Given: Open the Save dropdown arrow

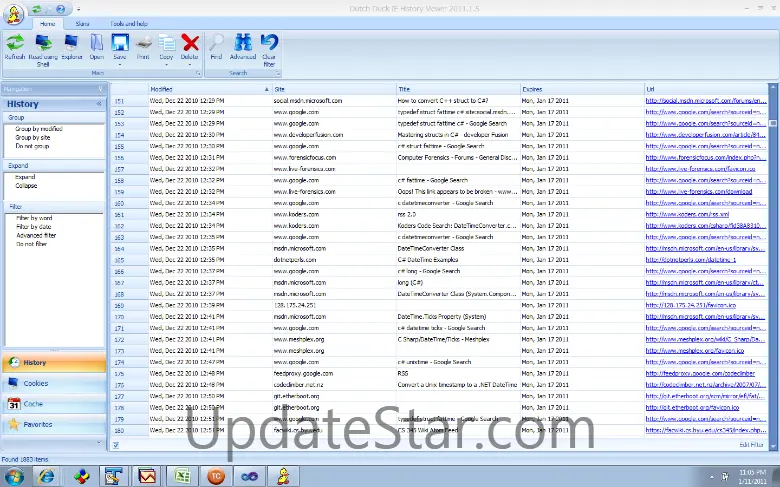Looking at the screenshot, I should click(120, 64).
